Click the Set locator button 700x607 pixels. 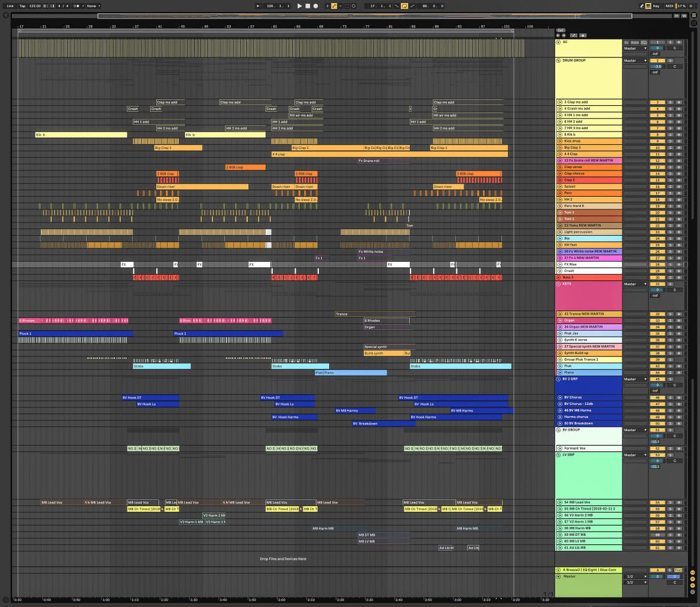coord(561,30)
